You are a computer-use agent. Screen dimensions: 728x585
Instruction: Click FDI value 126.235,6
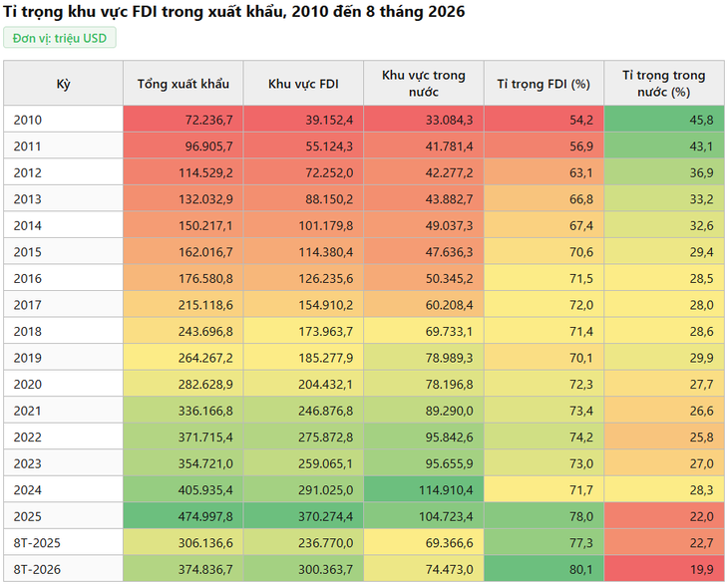pos(303,278)
